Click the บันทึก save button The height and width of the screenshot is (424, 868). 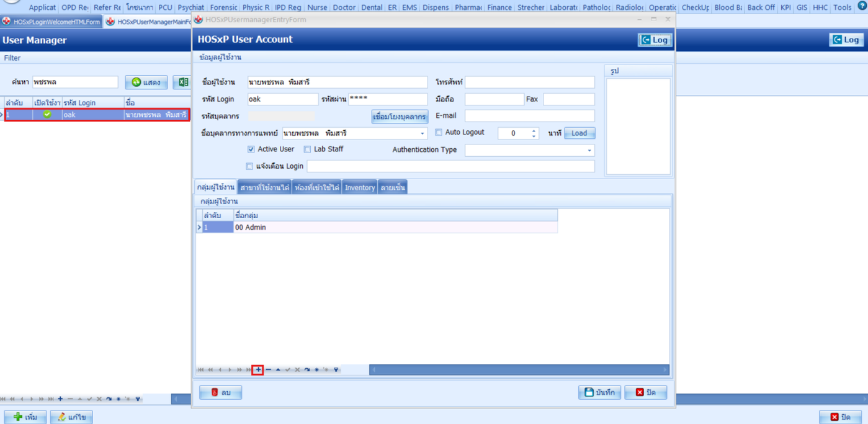(x=599, y=392)
